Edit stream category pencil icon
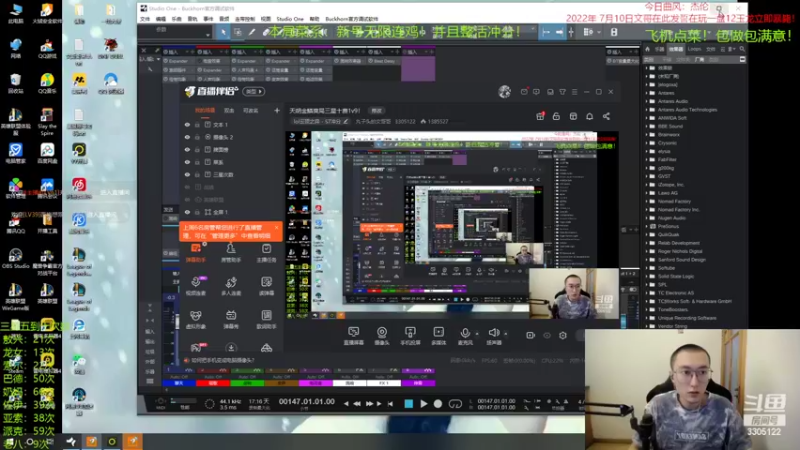 coord(345,121)
